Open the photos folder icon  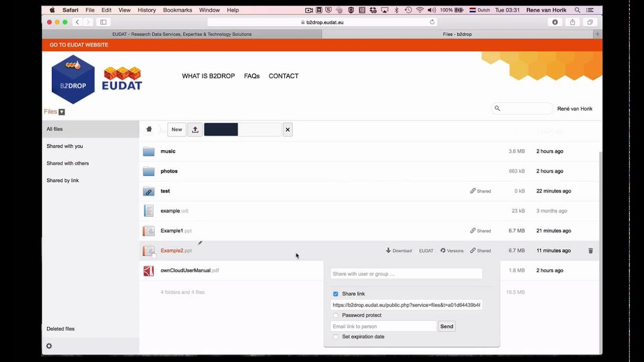click(x=148, y=171)
